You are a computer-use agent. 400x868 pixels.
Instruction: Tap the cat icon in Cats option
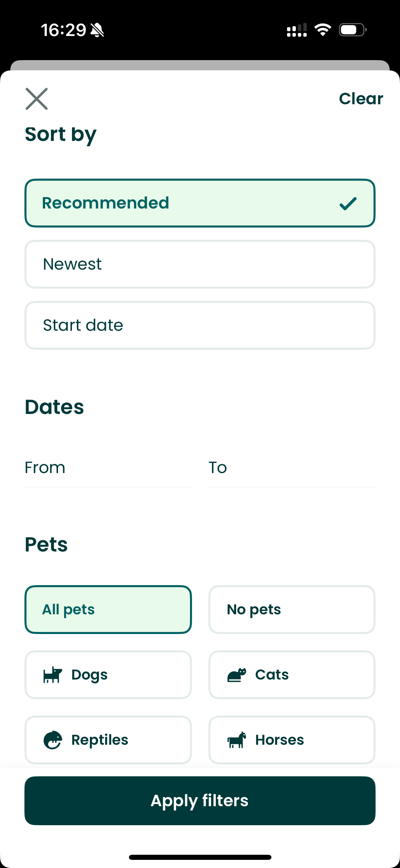(236, 674)
